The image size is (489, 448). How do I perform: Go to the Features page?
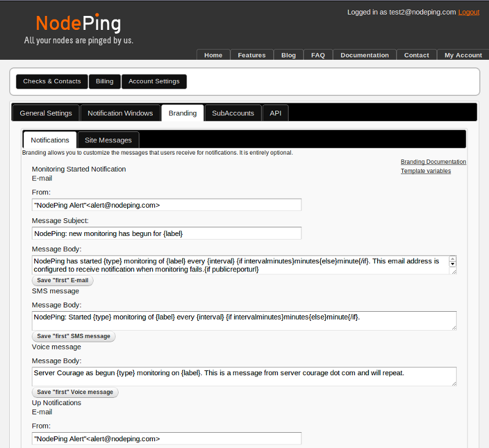tap(252, 55)
